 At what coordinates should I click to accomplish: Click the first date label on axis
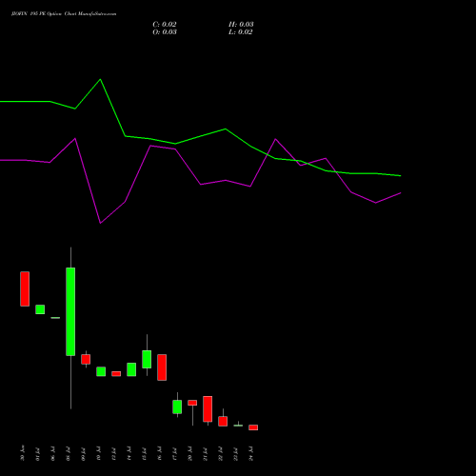point(22,453)
